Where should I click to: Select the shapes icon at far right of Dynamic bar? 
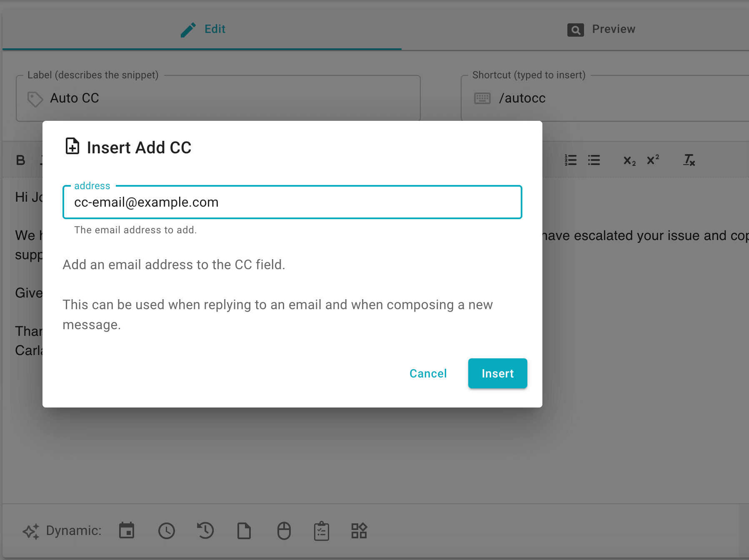click(359, 531)
